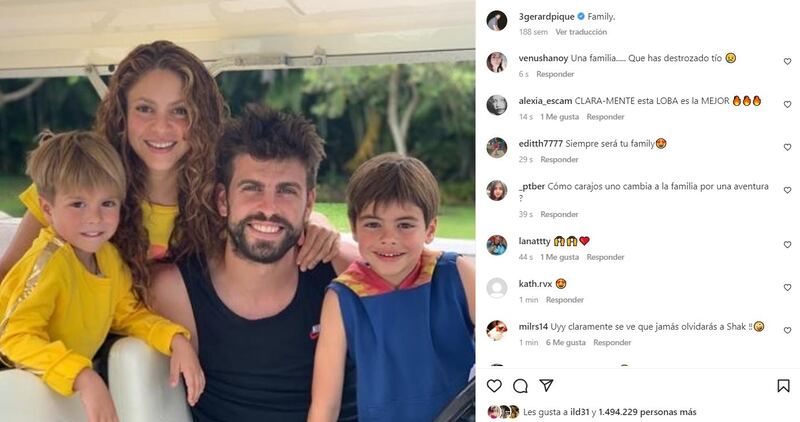800x422 pixels.
Task: Like the _ptber comment
Action: 787,190
